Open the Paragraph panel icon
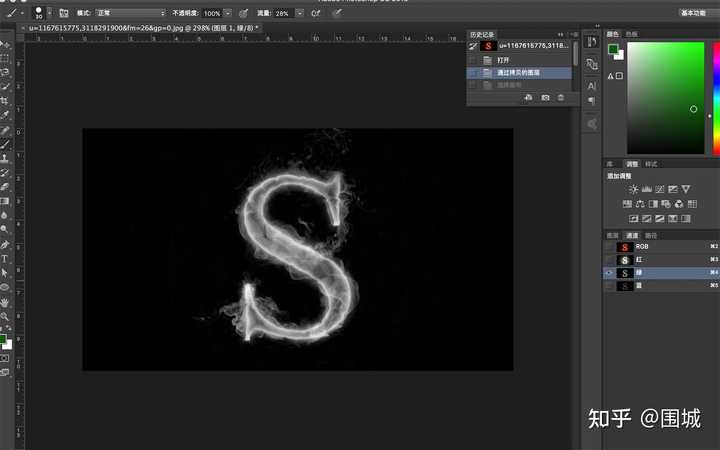 click(x=592, y=101)
